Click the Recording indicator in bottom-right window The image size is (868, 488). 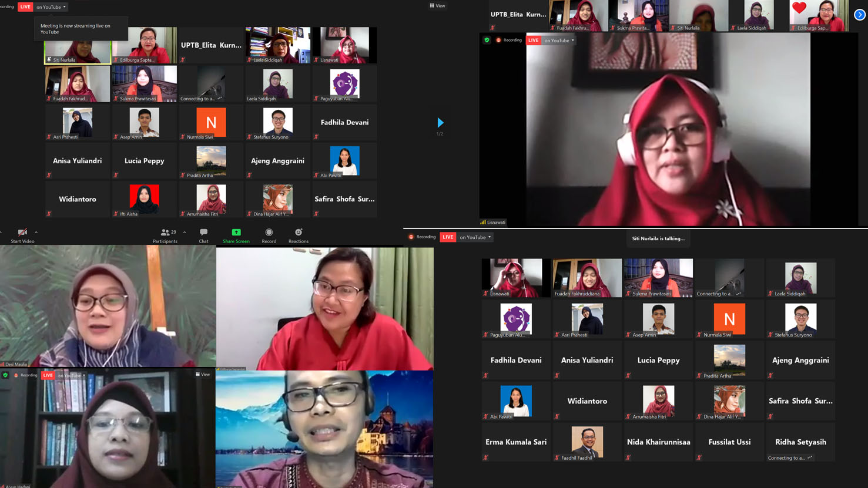click(x=422, y=237)
